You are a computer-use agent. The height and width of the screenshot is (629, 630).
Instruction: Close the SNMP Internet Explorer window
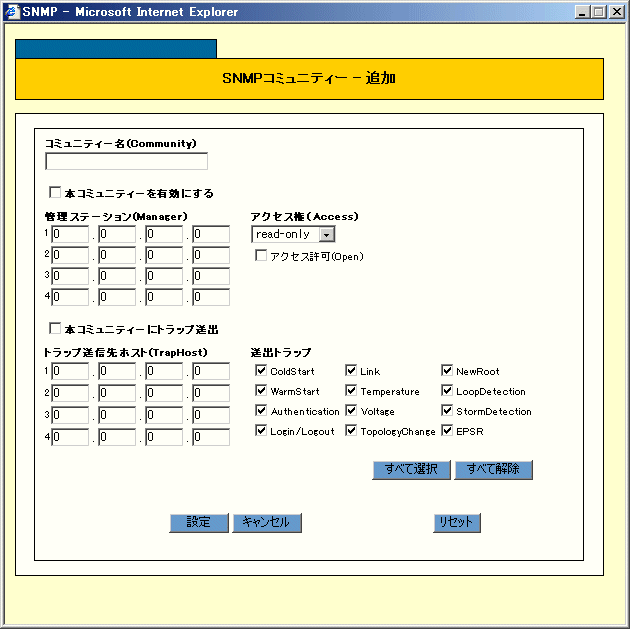point(617,12)
